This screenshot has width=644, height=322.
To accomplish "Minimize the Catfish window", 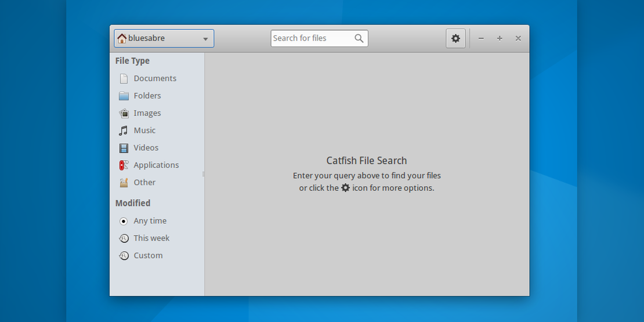I will pos(481,38).
